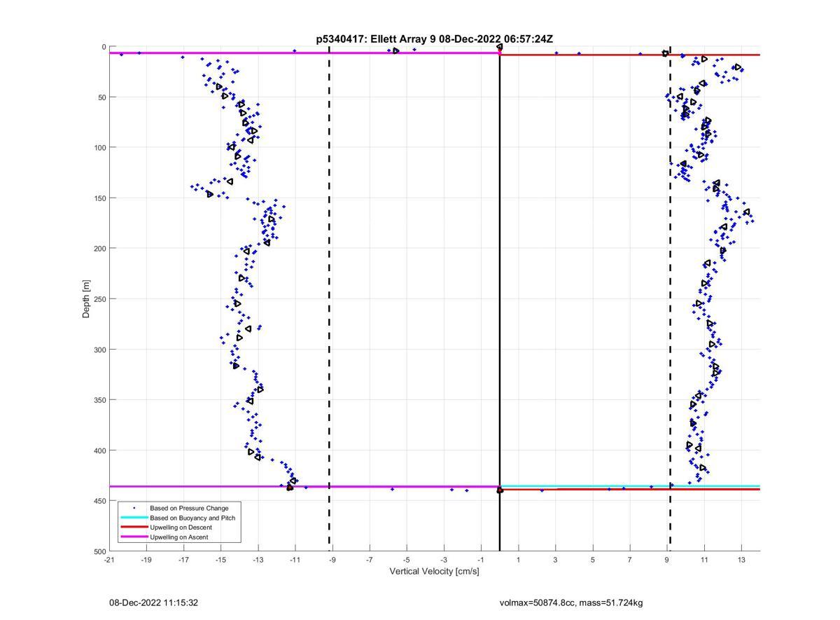This screenshot has width=840, height=620.
Task: Click depth axis tick label '0'
Action: coord(104,47)
